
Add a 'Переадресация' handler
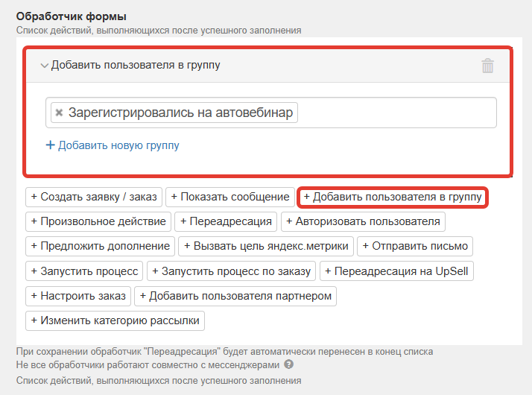tap(226, 221)
